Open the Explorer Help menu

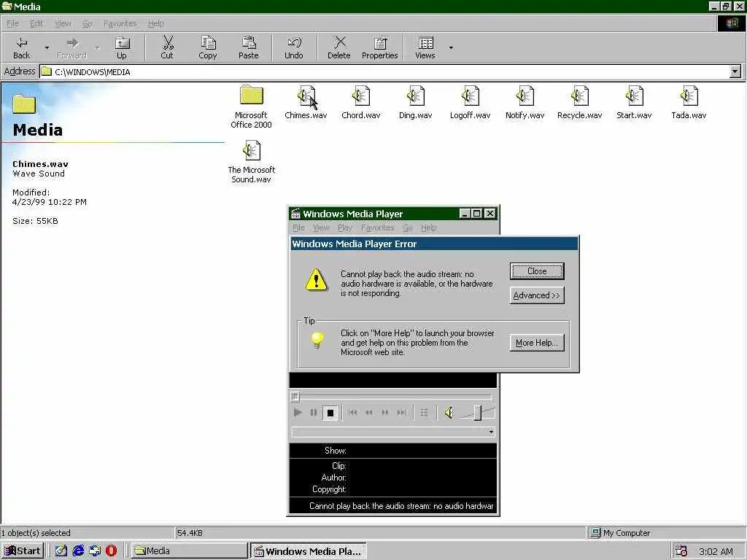pos(155,23)
